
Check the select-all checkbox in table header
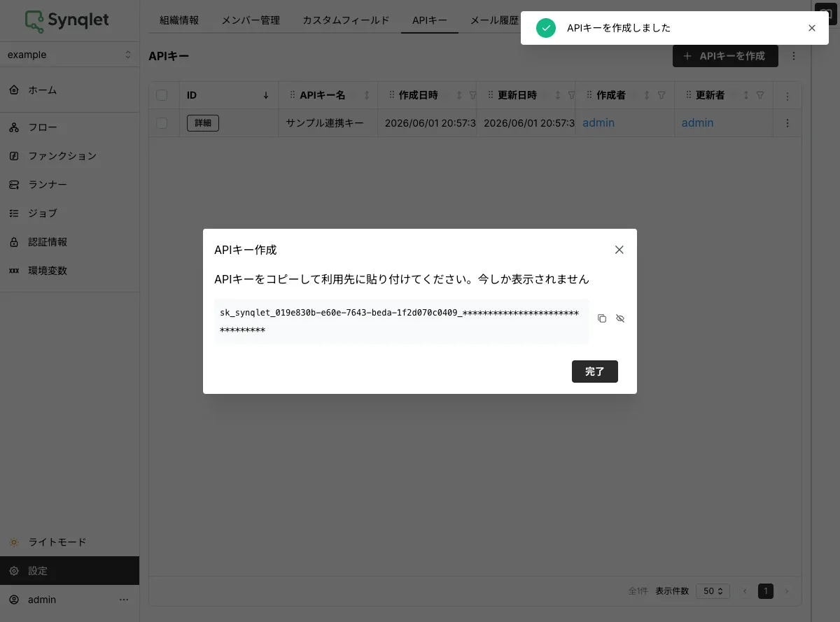click(x=162, y=95)
